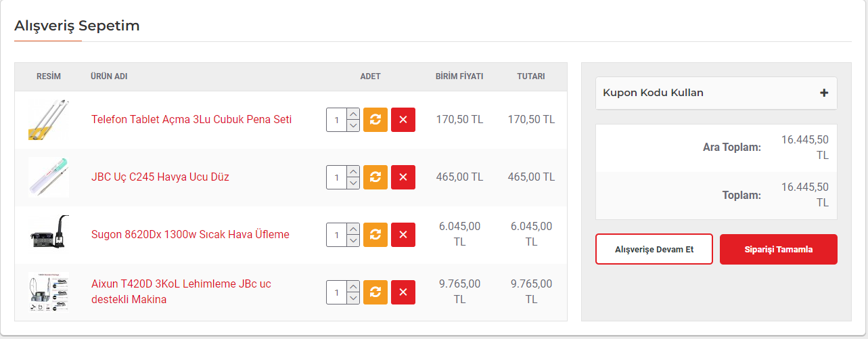Click the Aixun T420D product thumbnail
This screenshot has width=868, height=339.
(49, 292)
